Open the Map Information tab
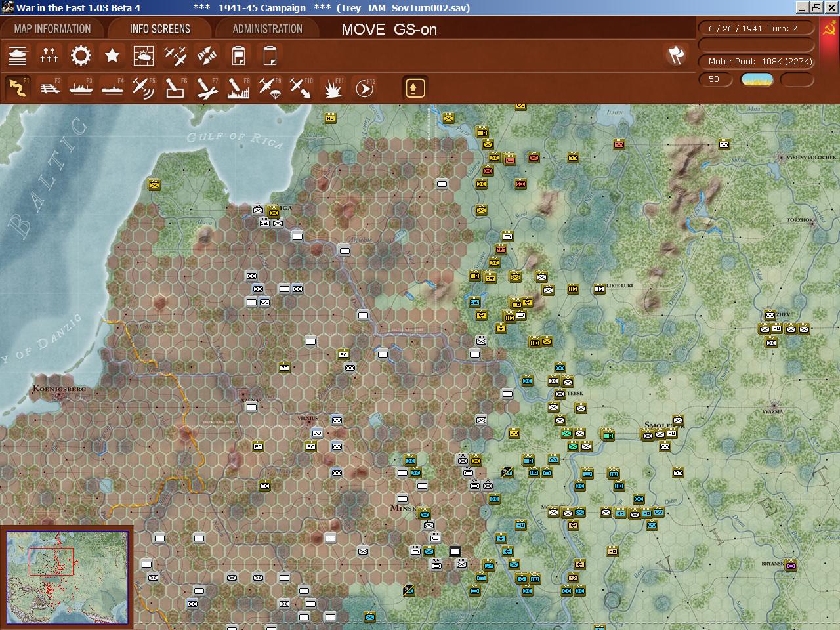 [x=52, y=29]
